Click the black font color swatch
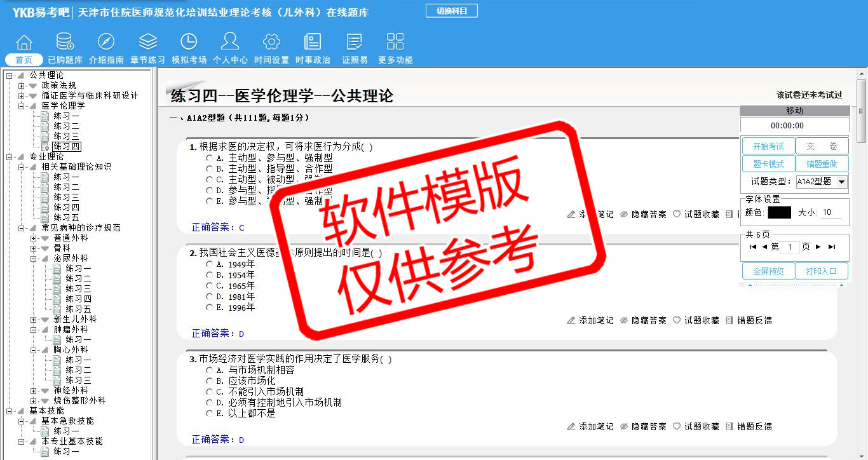Image resolution: width=868 pixels, height=460 pixels. 779,213
